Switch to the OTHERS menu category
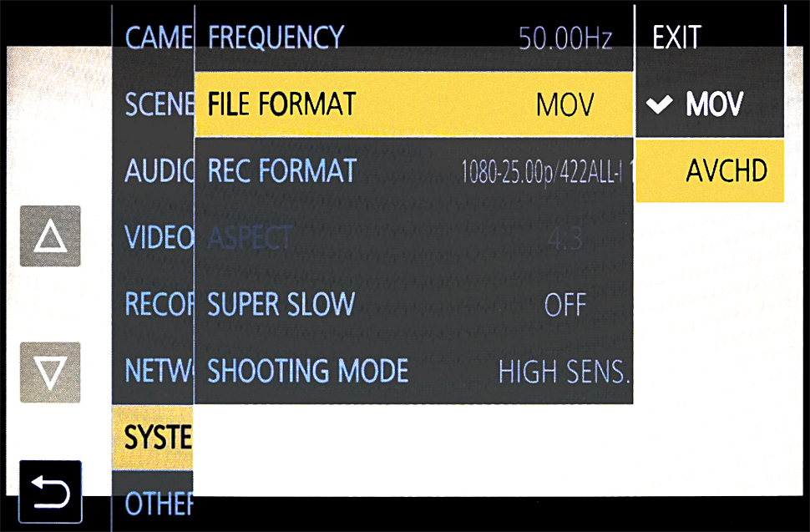 [x=153, y=503]
